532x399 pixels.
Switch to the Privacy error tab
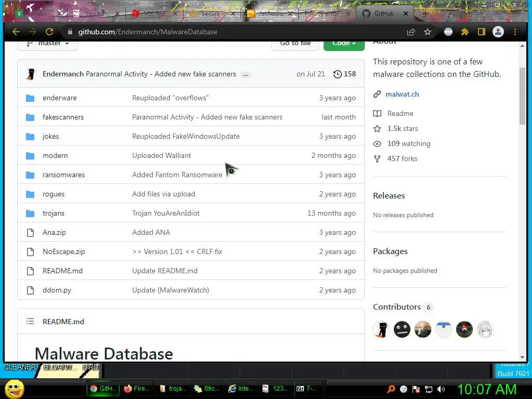[321, 14]
